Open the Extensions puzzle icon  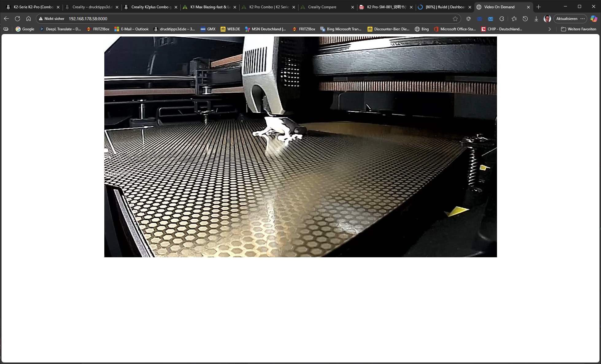[x=502, y=19]
